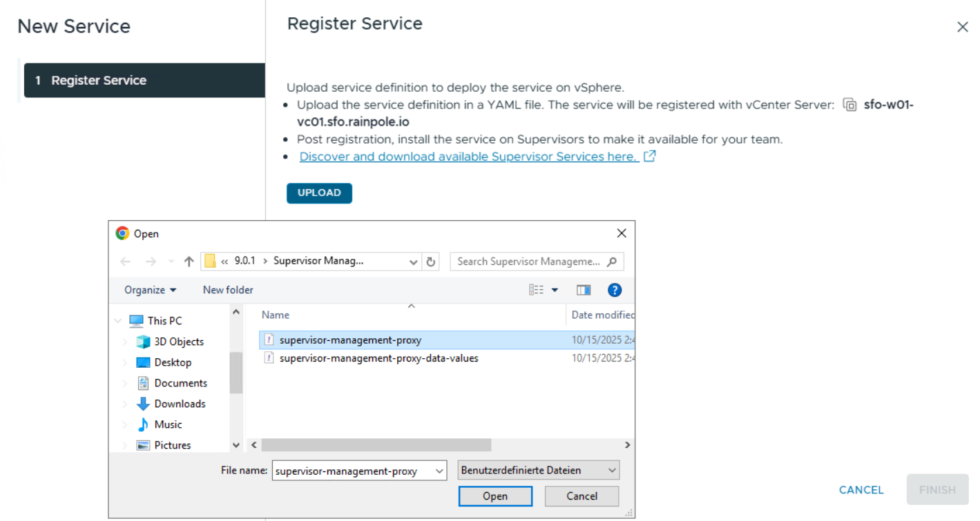This screenshot has width=980, height=521.
Task: Toggle the preview pane icon
Action: point(584,290)
